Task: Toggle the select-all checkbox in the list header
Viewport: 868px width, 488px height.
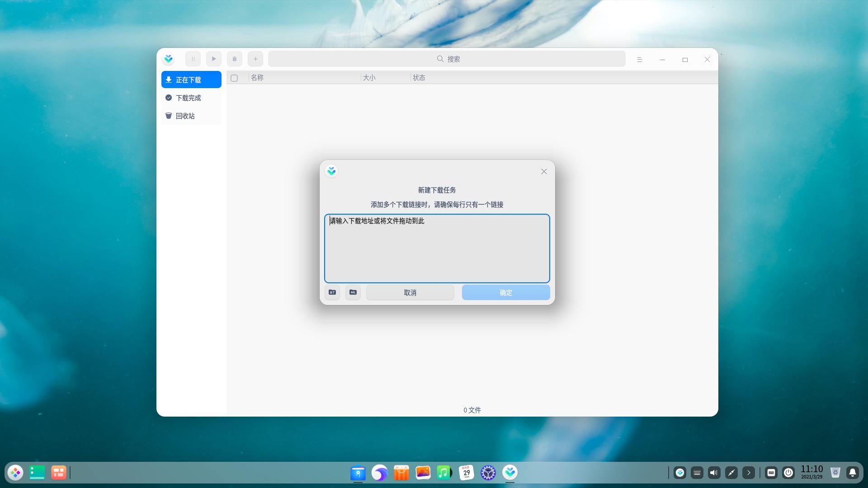Action: [234, 78]
